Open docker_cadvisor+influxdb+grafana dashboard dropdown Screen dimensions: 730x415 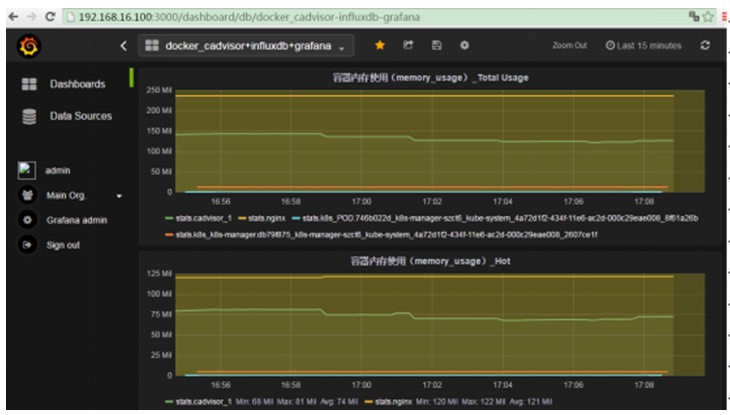click(x=246, y=46)
